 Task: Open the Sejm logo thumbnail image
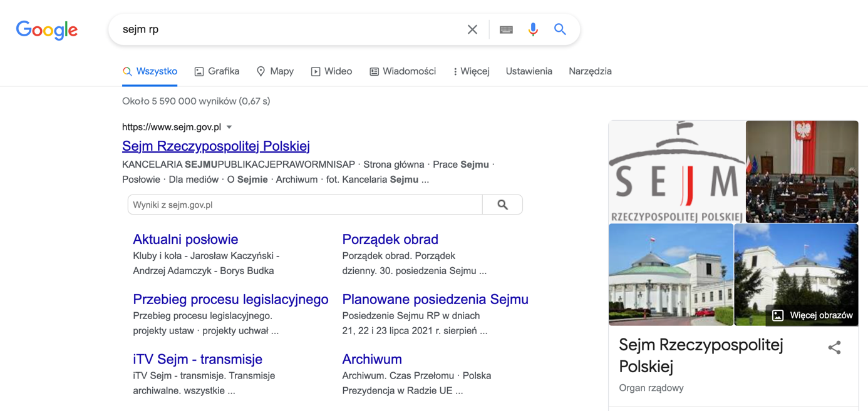point(676,171)
